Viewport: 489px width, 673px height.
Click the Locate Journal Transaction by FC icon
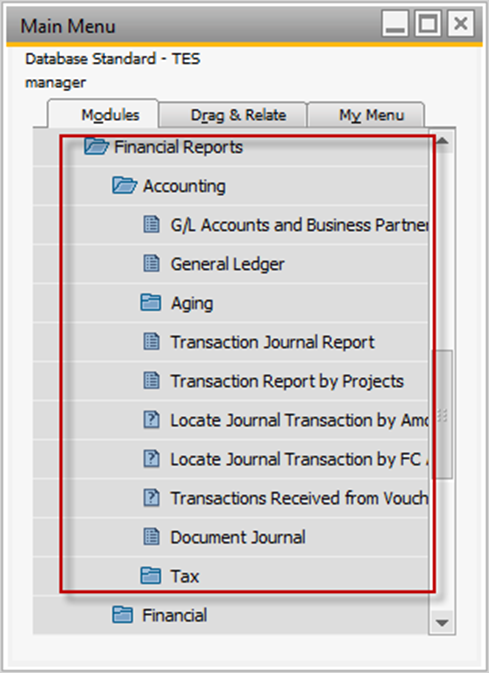tap(151, 459)
